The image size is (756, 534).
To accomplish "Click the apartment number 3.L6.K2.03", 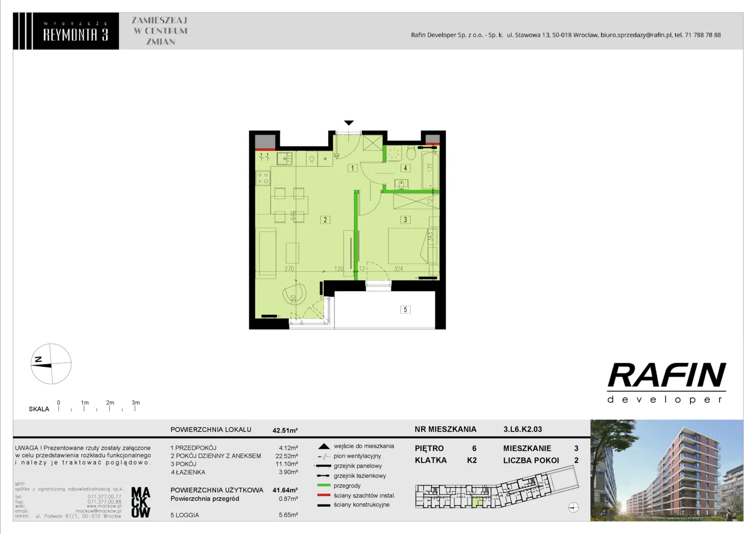I will [522, 429].
